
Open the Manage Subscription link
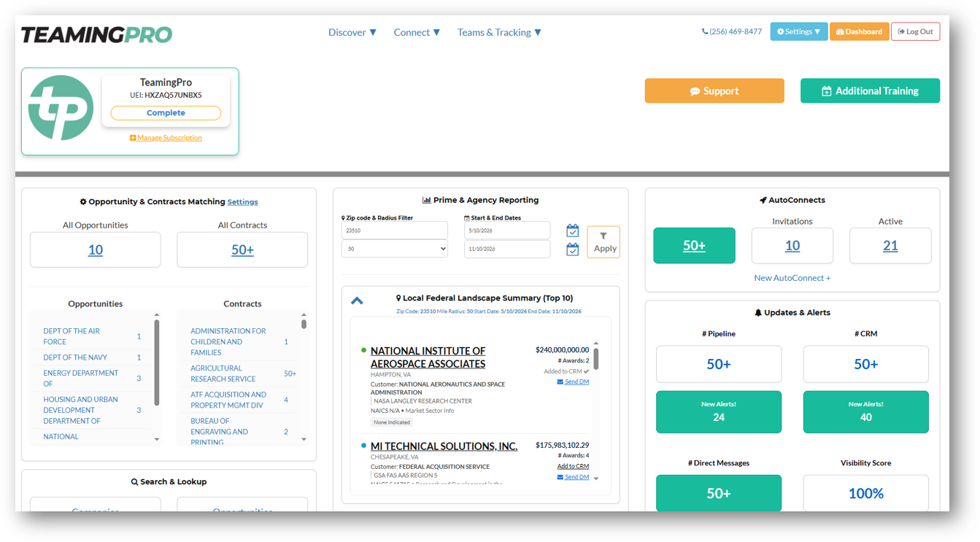click(166, 138)
